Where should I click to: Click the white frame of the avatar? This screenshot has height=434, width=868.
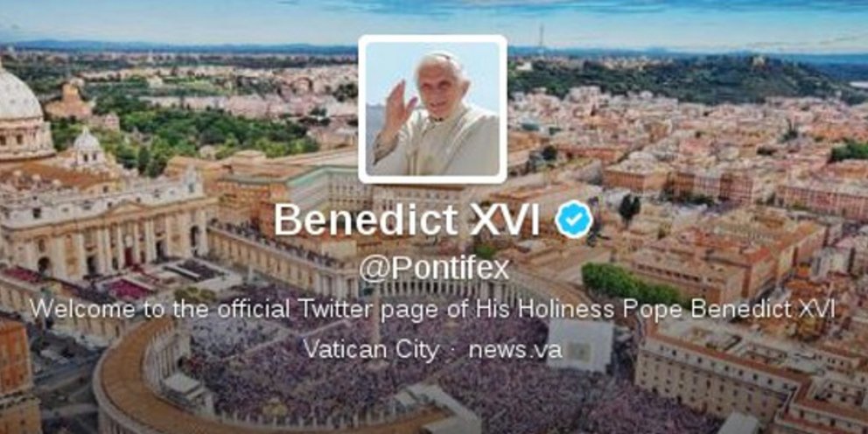(432, 38)
